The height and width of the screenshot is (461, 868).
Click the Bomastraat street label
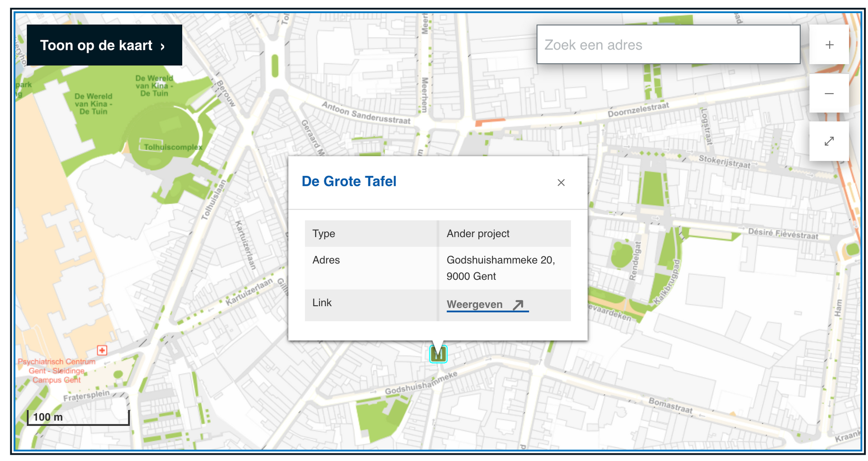click(670, 405)
